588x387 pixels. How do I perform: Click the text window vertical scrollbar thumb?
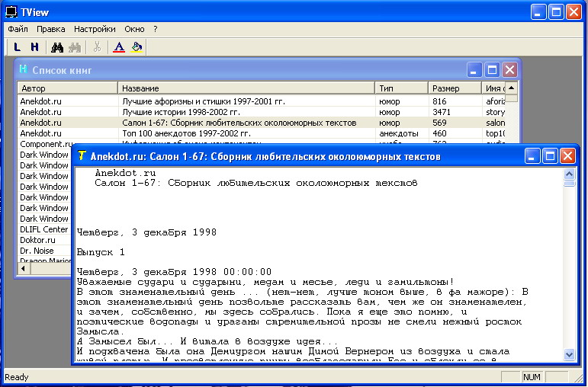(569, 183)
